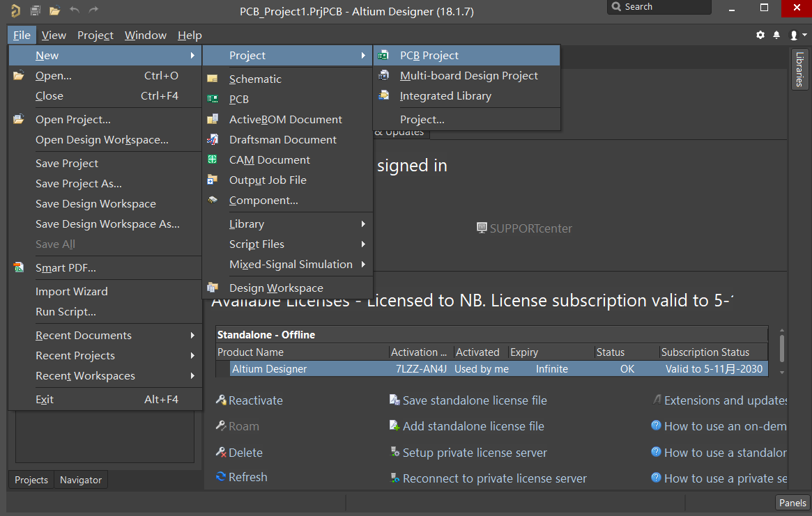The image size is (812, 516).
Task: Click the Output Job File icon
Action: [x=213, y=180]
